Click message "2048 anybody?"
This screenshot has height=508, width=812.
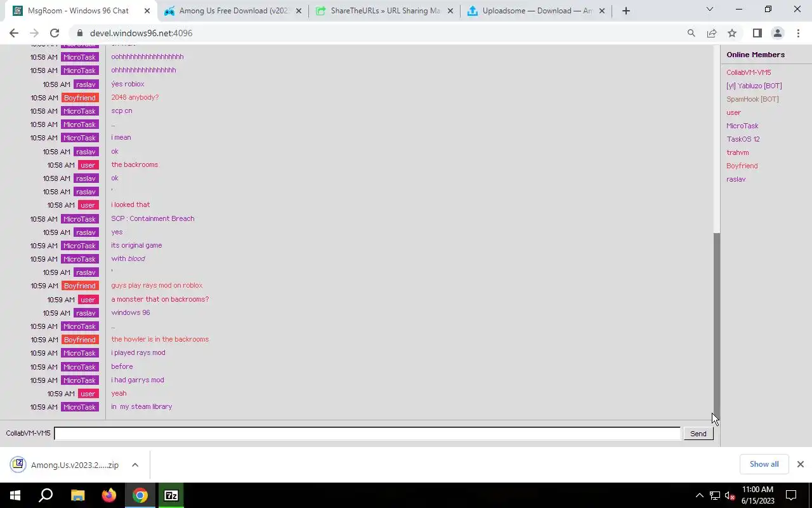click(134, 97)
